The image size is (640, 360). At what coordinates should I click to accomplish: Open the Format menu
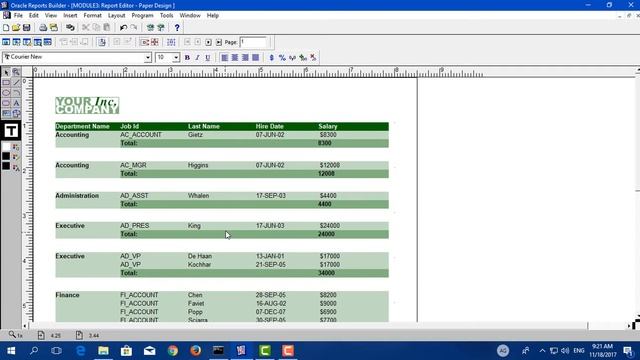point(92,16)
